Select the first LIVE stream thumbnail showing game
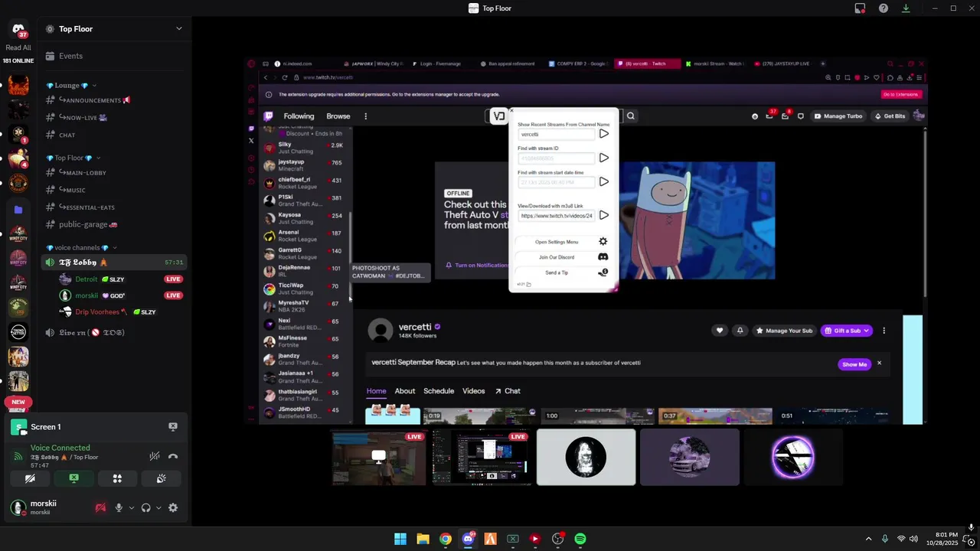The height and width of the screenshot is (551, 980). 379,458
